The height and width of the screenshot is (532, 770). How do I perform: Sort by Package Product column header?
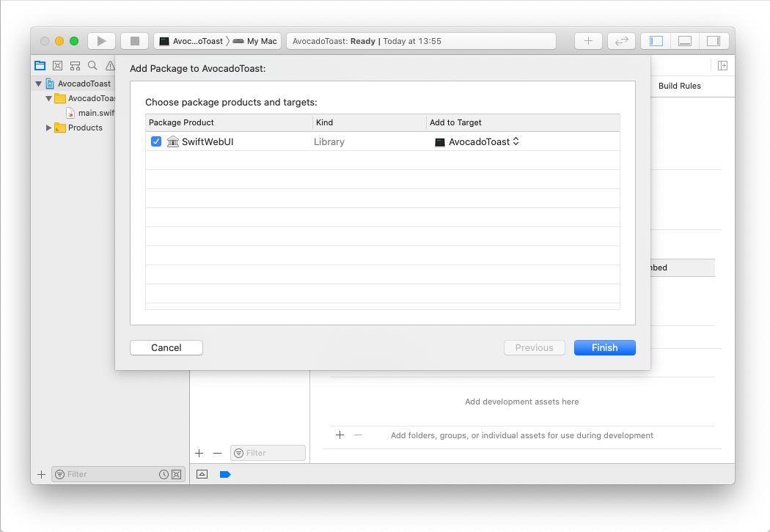(229, 122)
